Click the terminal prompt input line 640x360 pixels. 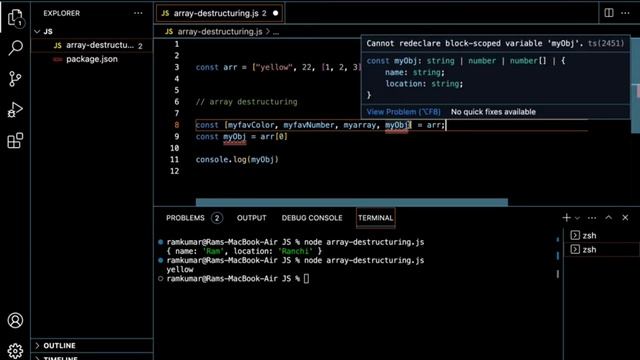coord(238,279)
